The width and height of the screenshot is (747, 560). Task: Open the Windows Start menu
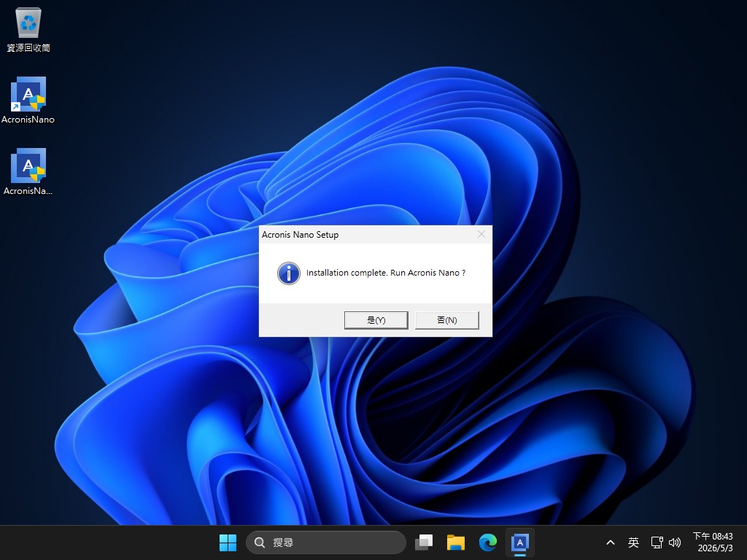(x=228, y=542)
